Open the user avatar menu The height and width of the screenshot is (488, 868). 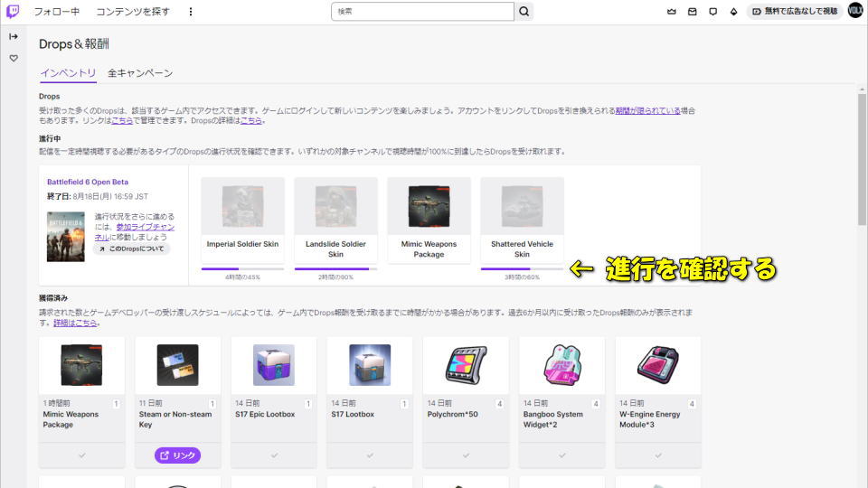coord(855,11)
